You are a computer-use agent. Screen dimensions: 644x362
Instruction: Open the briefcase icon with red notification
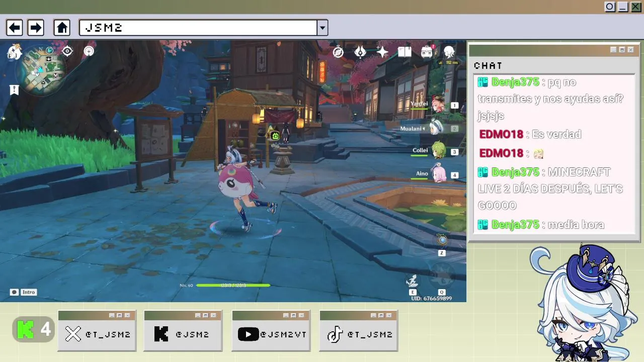427,51
